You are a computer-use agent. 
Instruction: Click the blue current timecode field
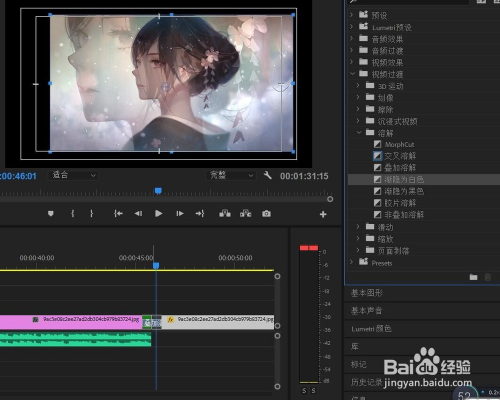[18, 176]
